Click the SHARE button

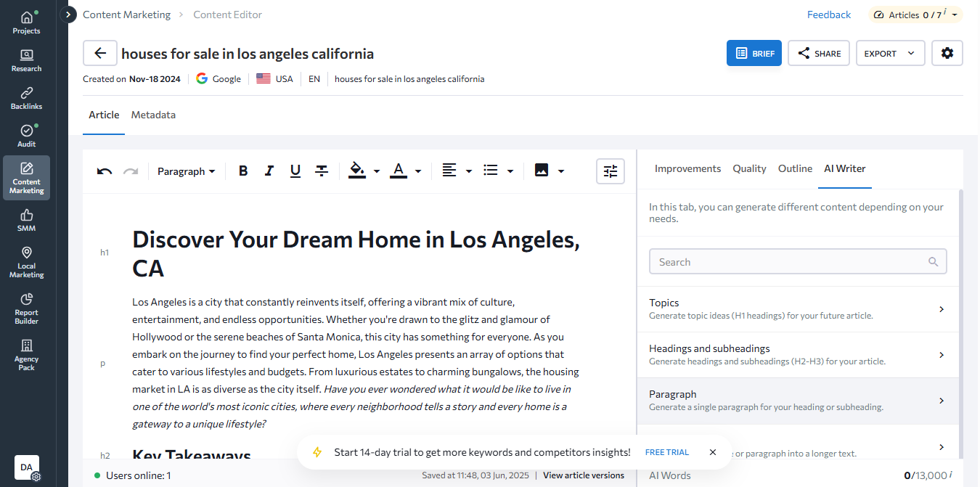[819, 53]
